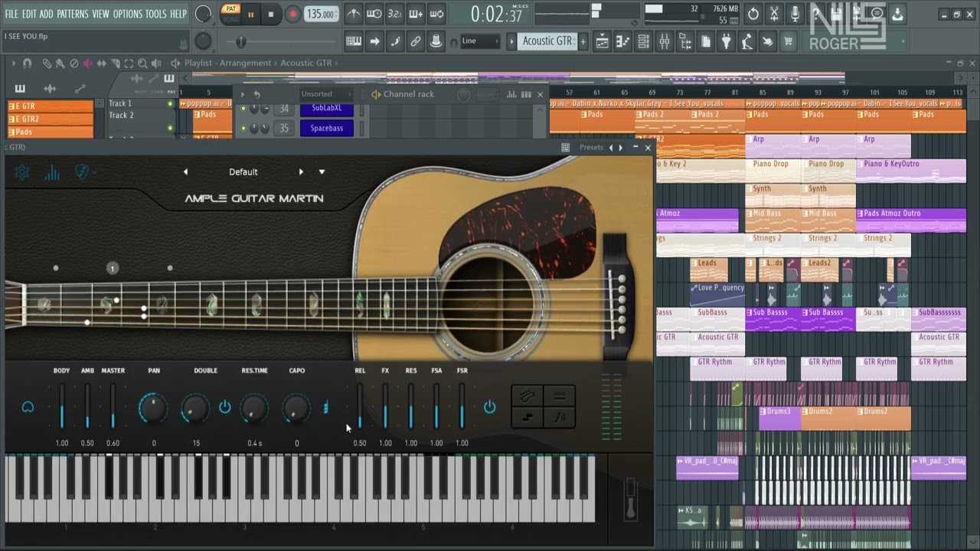
Task: Open the snap Line dropdown
Action: pos(480,41)
